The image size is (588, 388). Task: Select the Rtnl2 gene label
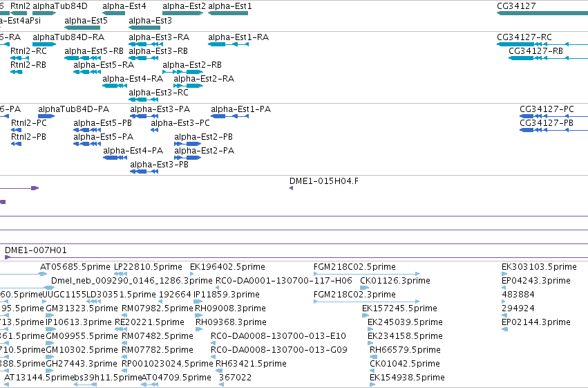(20, 6)
